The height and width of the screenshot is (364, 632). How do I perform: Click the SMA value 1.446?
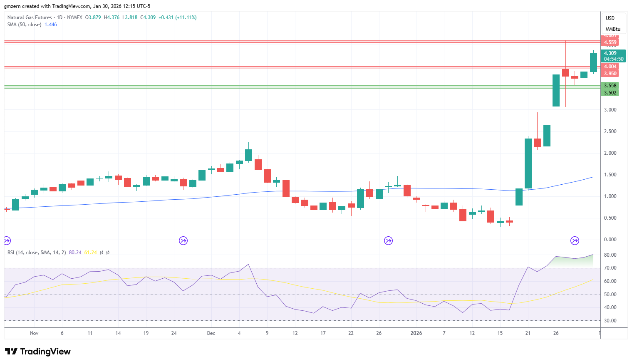tap(51, 25)
